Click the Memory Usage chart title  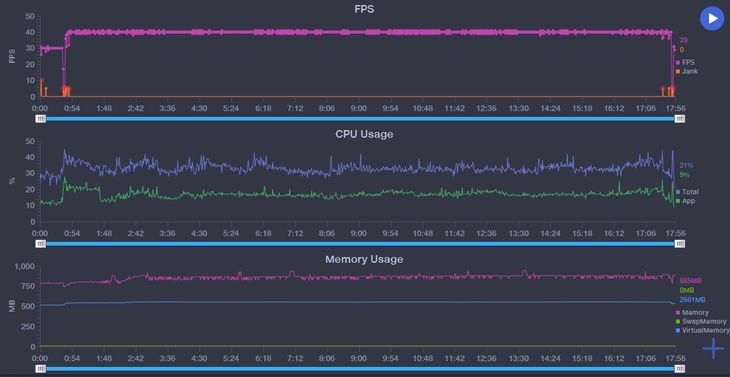tap(364, 259)
